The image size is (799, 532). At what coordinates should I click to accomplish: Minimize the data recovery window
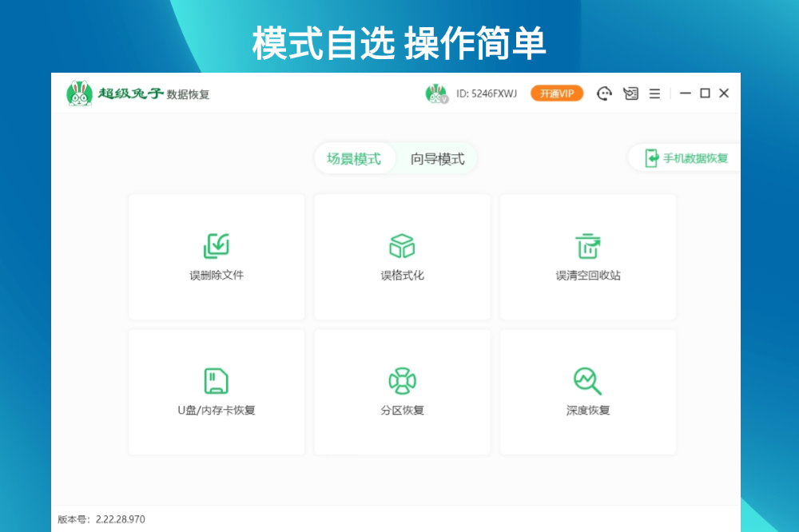tap(685, 93)
